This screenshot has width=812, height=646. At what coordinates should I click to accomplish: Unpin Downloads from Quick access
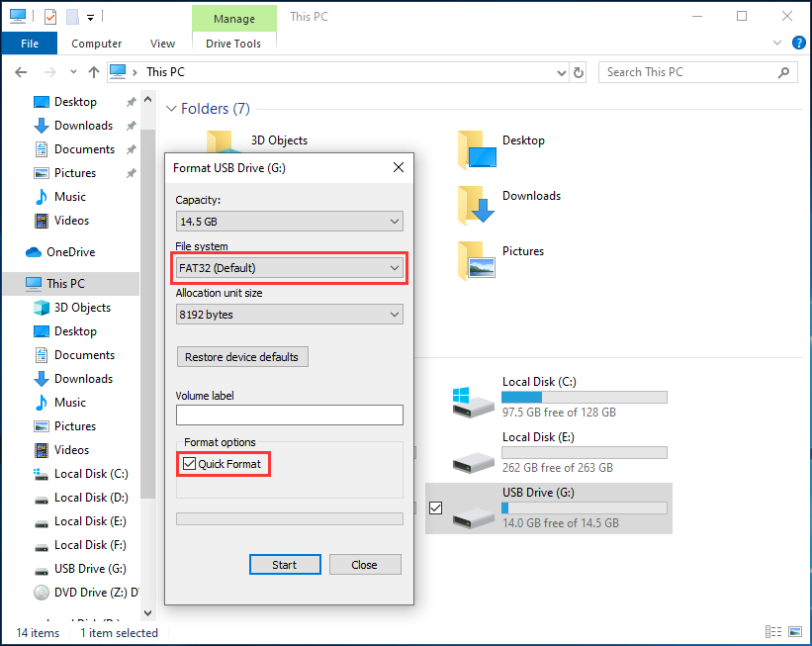130,126
